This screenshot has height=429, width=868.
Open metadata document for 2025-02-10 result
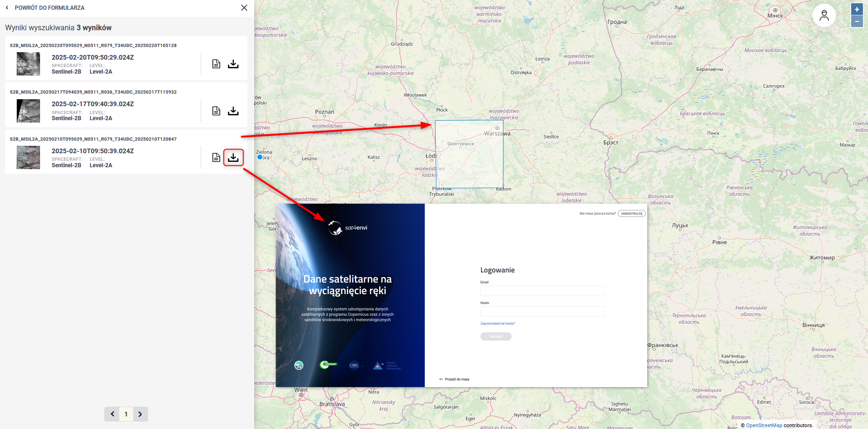click(x=216, y=157)
